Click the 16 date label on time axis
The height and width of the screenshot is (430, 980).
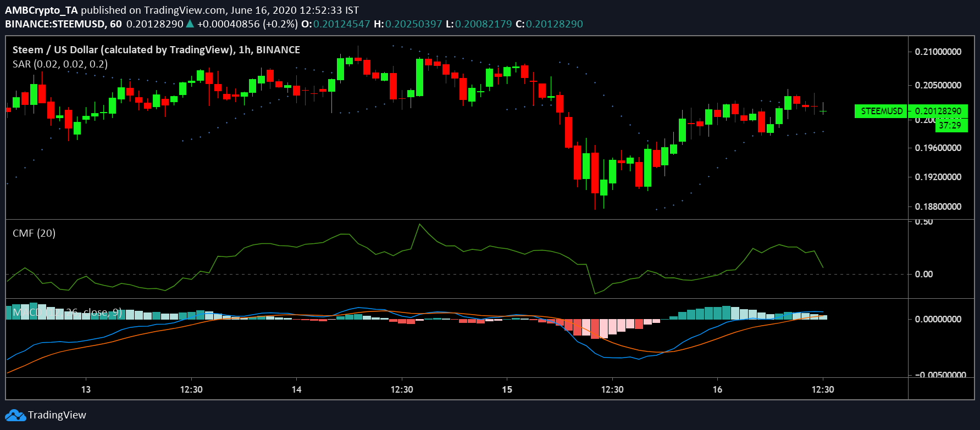point(717,389)
